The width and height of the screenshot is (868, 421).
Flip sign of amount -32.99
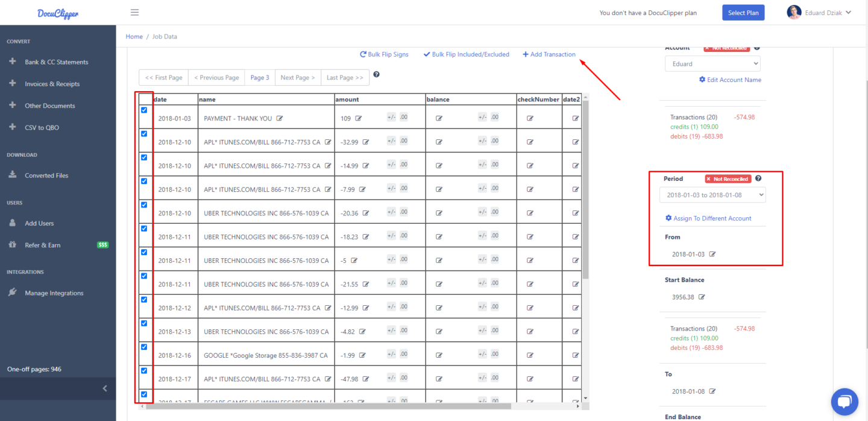(391, 141)
